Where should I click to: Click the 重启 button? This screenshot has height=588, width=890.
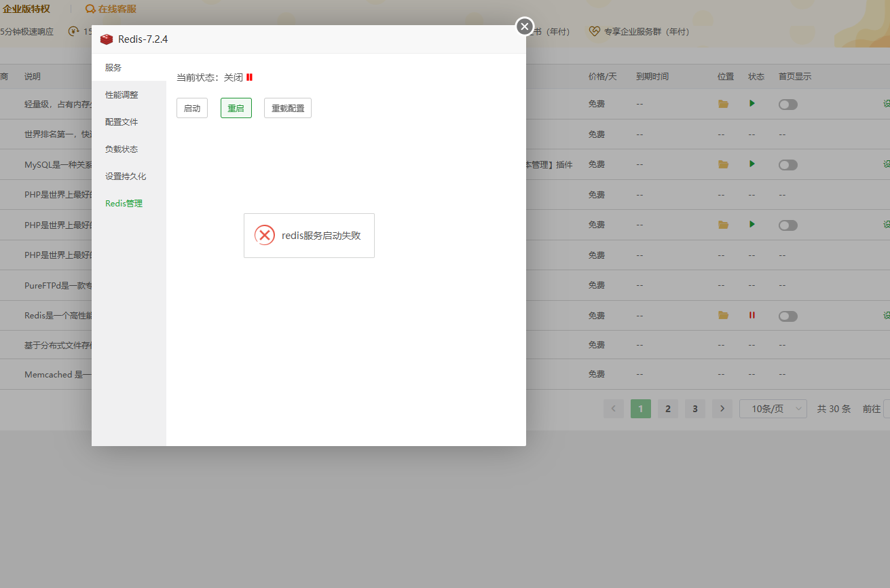[236, 108]
